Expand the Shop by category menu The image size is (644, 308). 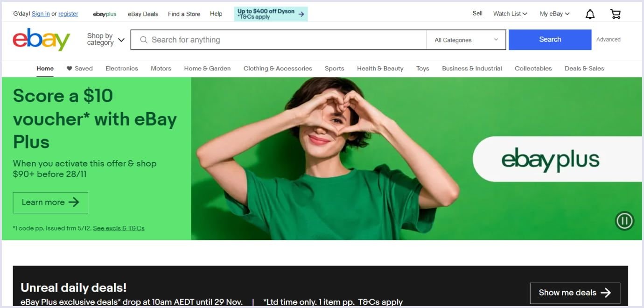click(x=106, y=39)
